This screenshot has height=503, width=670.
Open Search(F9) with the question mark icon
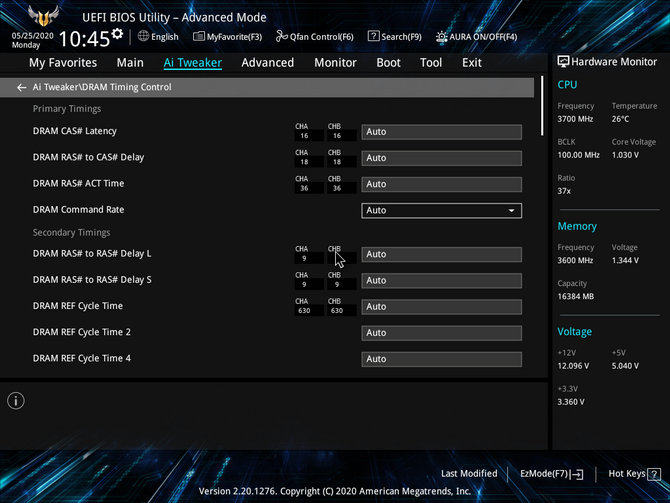394,37
